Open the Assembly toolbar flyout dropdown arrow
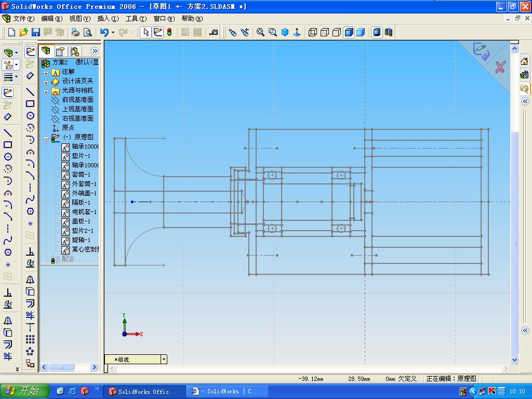Image resolution: width=532 pixels, height=399 pixels. pos(16,52)
